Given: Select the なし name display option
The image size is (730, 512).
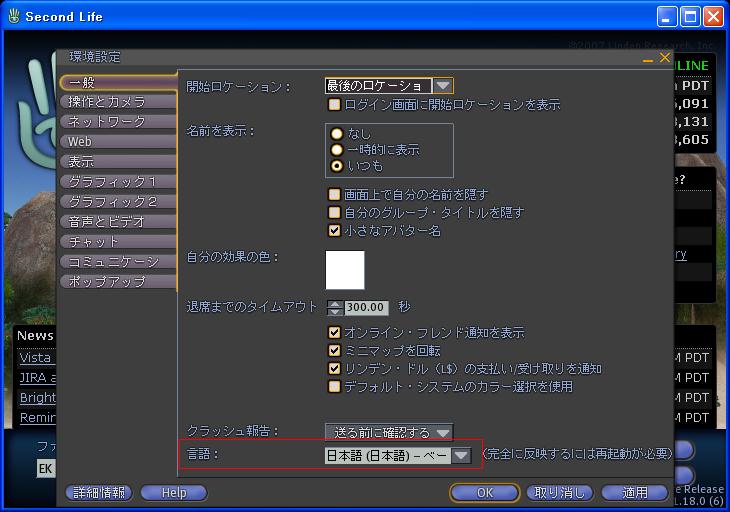Looking at the screenshot, I should pyautogui.click(x=337, y=134).
